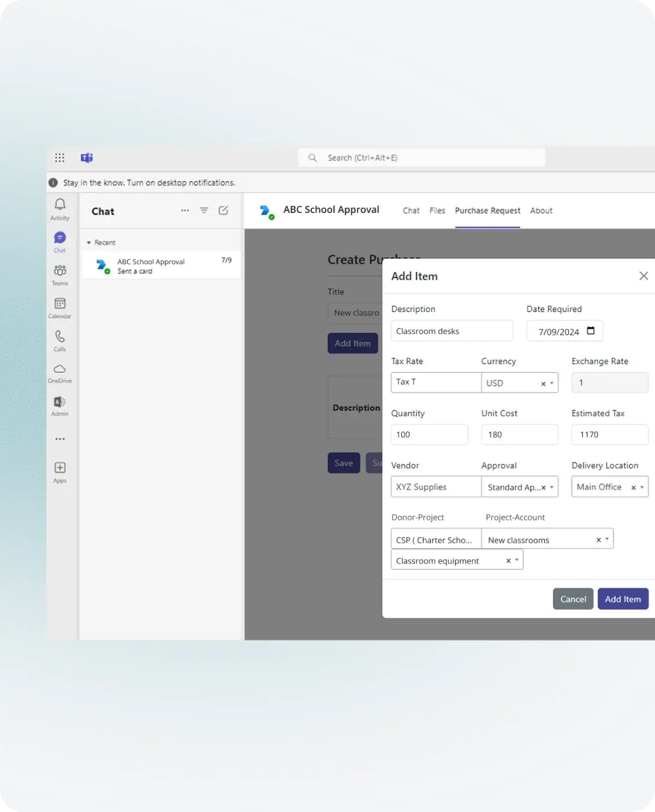Click the notification banner text
This screenshot has height=812, width=655.
149,183
